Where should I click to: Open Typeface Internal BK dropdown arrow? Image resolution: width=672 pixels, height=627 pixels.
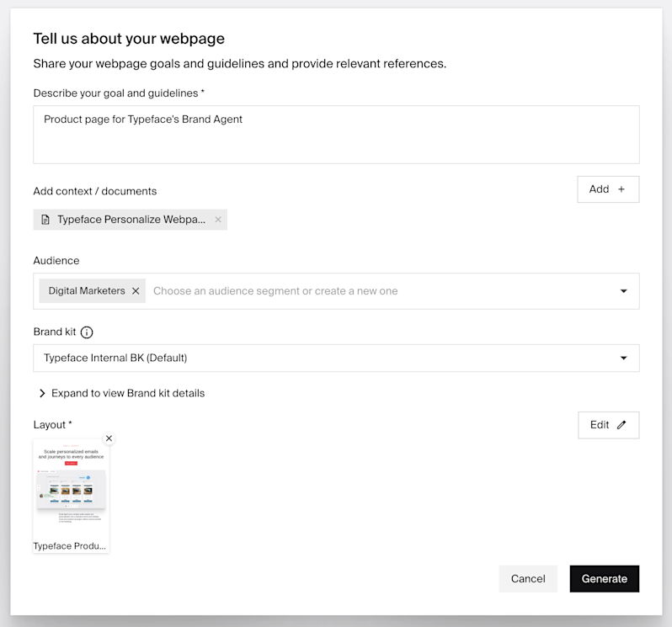[x=623, y=358]
